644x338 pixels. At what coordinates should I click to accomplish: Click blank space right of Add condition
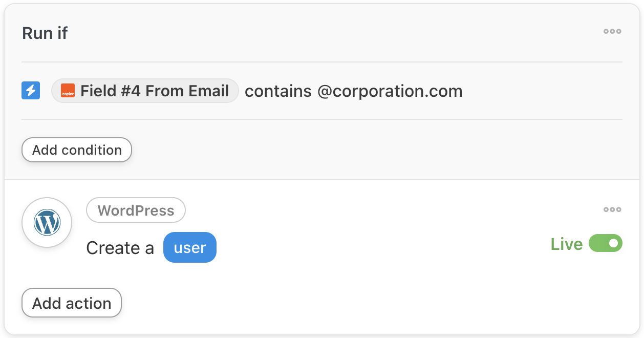click(x=358, y=150)
